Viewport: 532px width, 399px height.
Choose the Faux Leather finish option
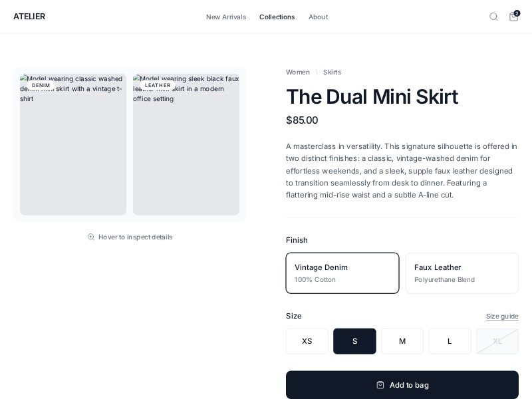pos(462,273)
